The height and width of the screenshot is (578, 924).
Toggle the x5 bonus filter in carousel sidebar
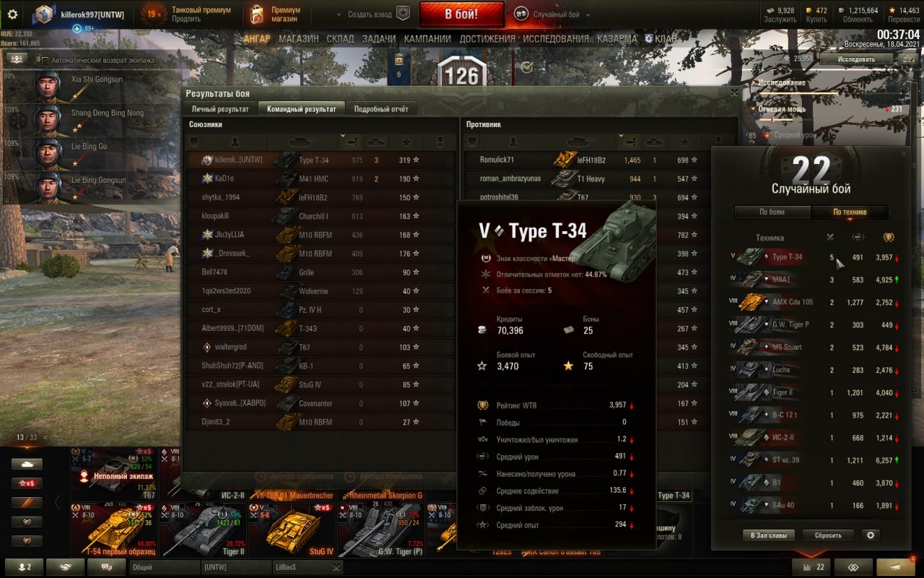[27, 483]
